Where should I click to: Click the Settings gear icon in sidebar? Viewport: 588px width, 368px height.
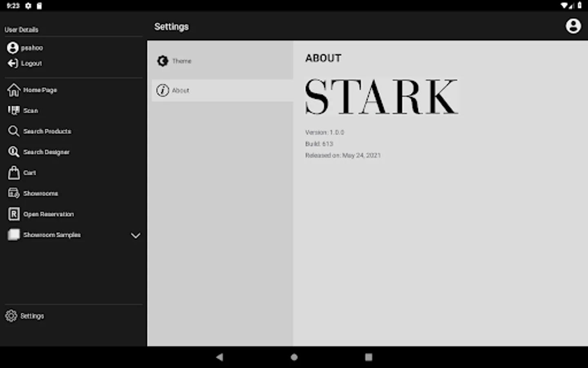click(11, 316)
